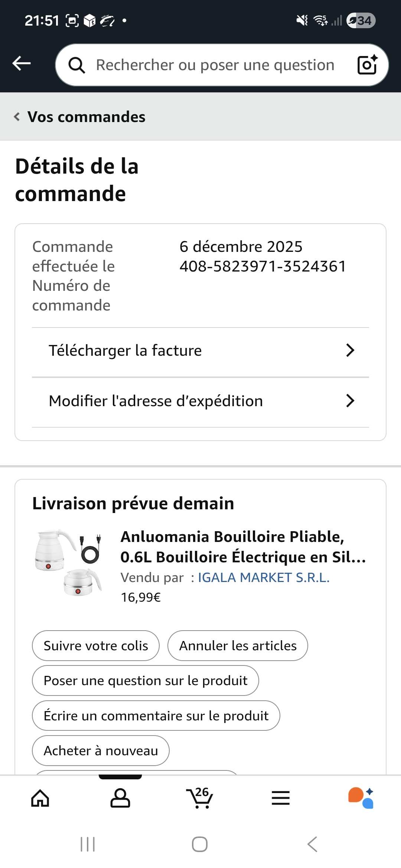Open the account profile icon
Image resolution: width=401 pixels, height=868 pixels.
(x=120, y=798)
